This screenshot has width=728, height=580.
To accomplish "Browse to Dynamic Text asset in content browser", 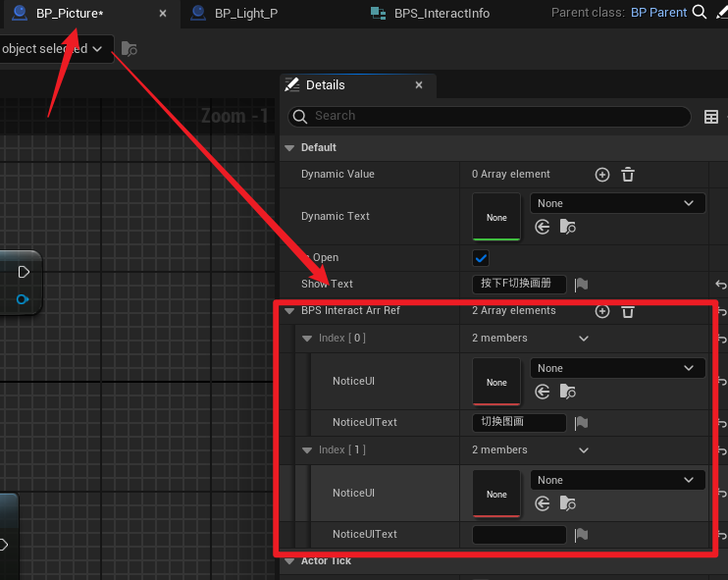I will [x=567, y=227].
